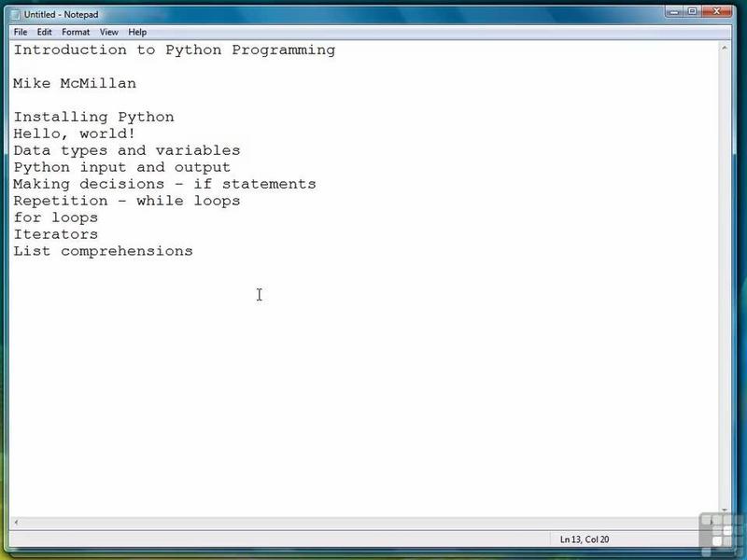This screenshot has width=747, height=560.
Task: Open the Edit menu
Action: (44, 33)
